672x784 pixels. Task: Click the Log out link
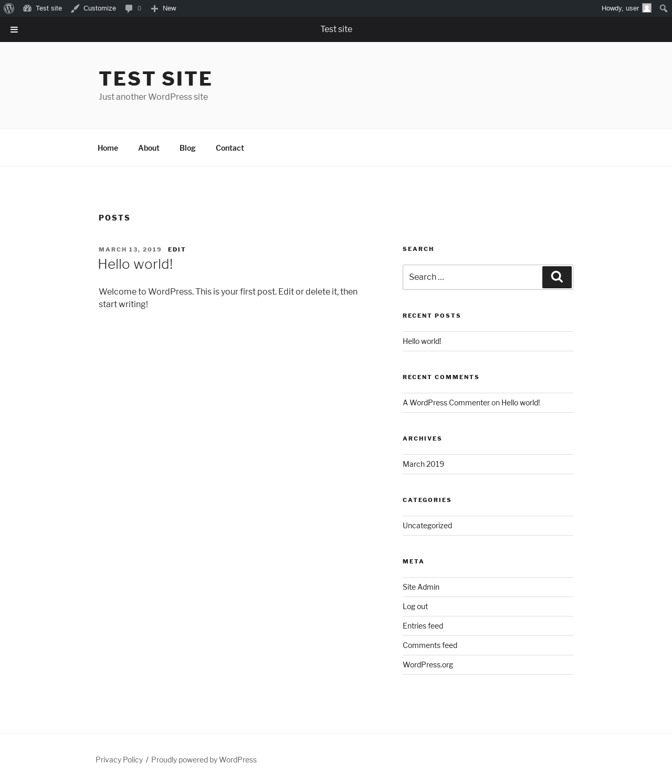click(415, 607)
